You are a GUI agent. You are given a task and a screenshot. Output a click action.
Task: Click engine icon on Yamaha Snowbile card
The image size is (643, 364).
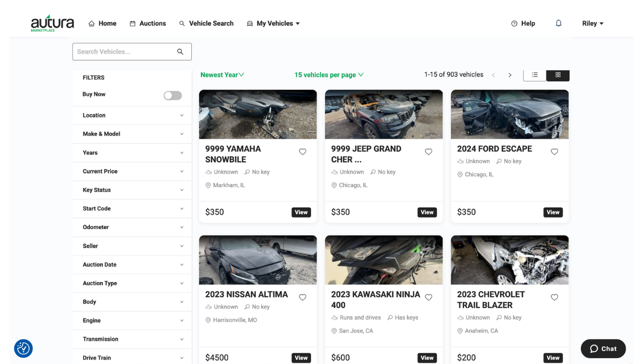pyautogui.click(x=208, y=172)
